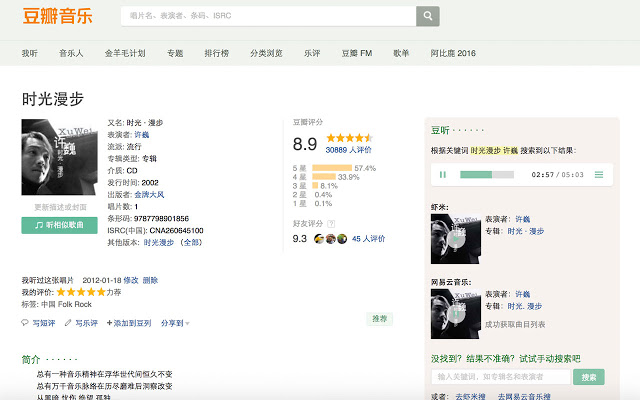The width and height of the screenshot is (640, 400).
Task: Click the friend ratings help question icon
Action: coord(331,223)
